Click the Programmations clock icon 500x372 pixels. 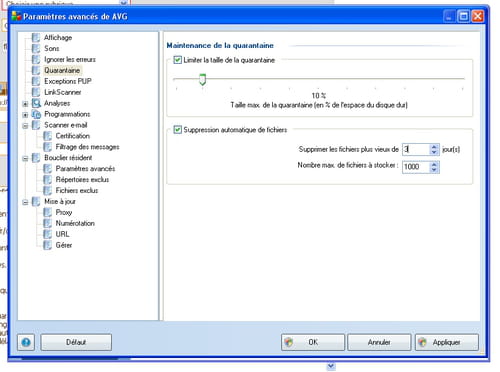pyautogui.click(x=36, y=114)
